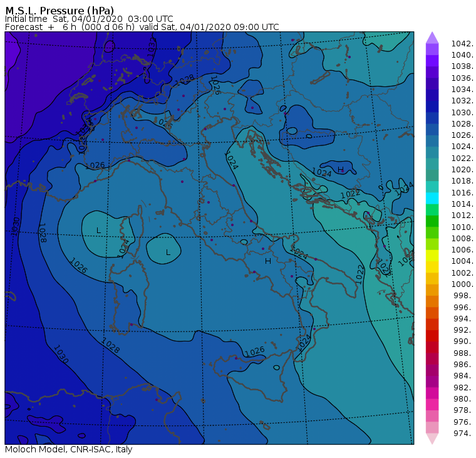
Task: Click the legend value '1014.'
Action: coord(462,204)
